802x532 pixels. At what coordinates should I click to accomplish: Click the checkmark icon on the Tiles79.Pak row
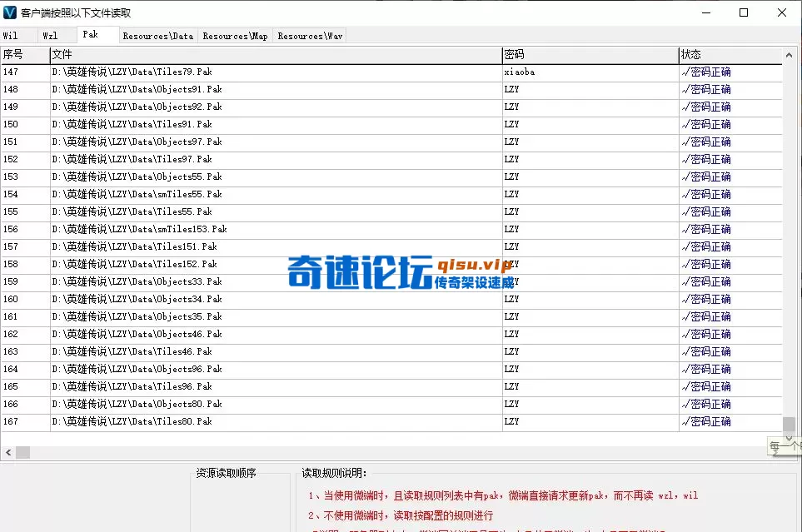[x=683, y=72]
